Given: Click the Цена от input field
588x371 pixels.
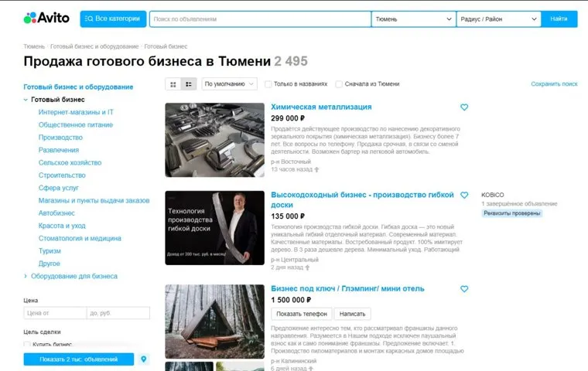Looking at the screenshot, I should click(55, 313).
